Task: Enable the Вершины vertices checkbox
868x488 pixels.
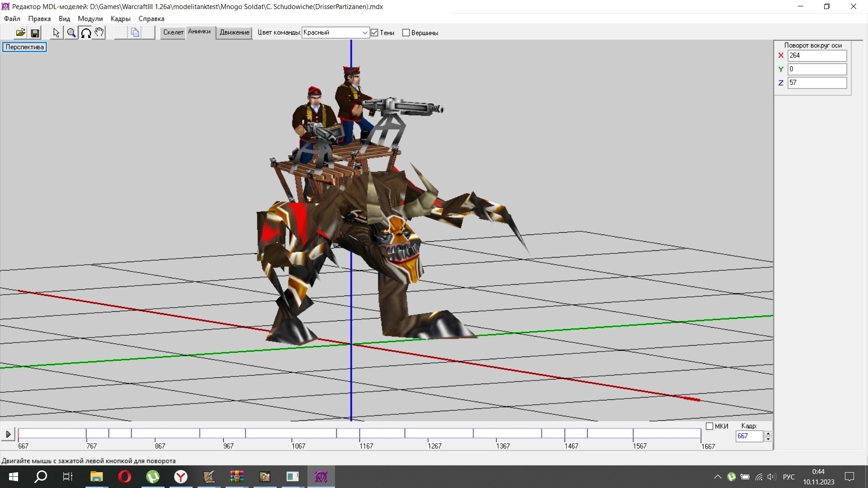Action: [406, 33]
